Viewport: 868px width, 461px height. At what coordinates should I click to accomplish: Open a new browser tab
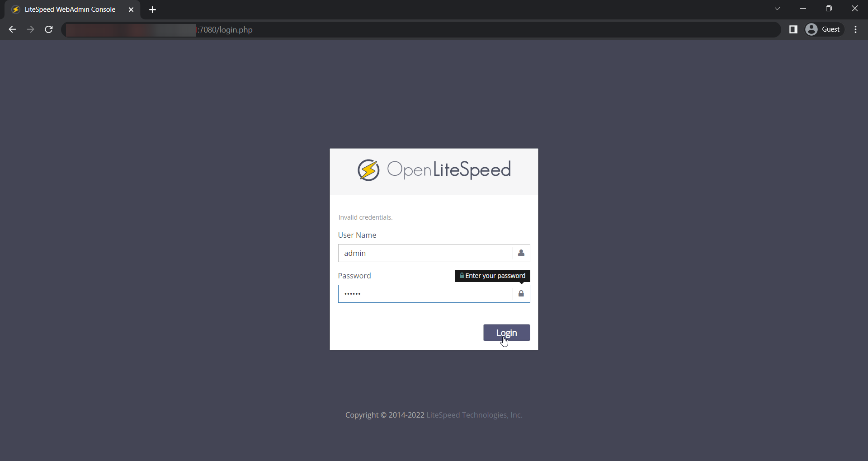pos(152,9)
